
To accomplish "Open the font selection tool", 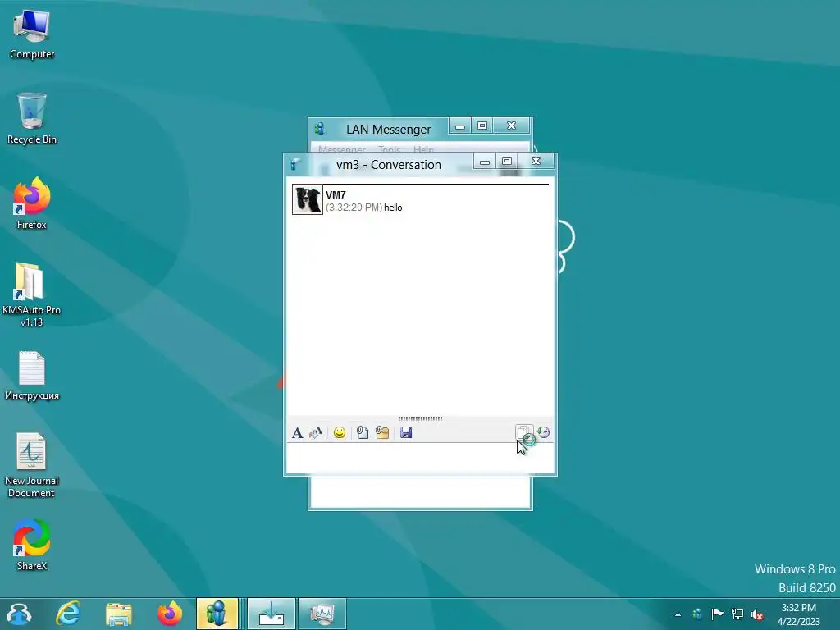I will 297,433.
